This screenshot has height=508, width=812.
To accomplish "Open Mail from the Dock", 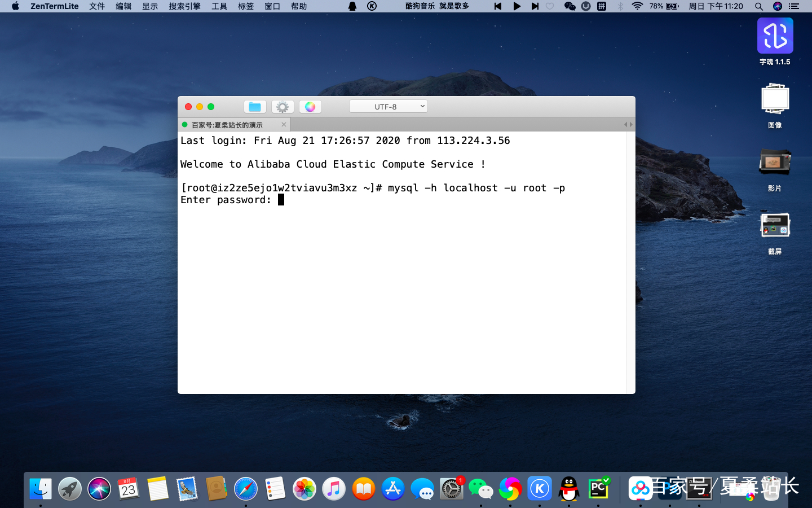I will pyautogui.click(x=187, y=489).
